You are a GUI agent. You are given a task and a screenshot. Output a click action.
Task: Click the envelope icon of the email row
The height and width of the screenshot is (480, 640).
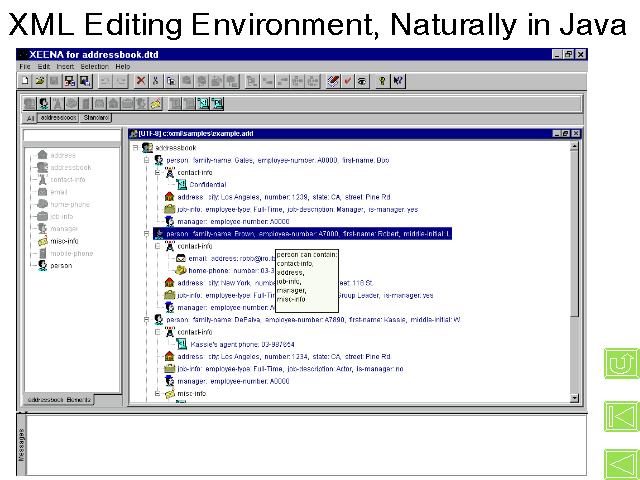[x=180, y=258]
